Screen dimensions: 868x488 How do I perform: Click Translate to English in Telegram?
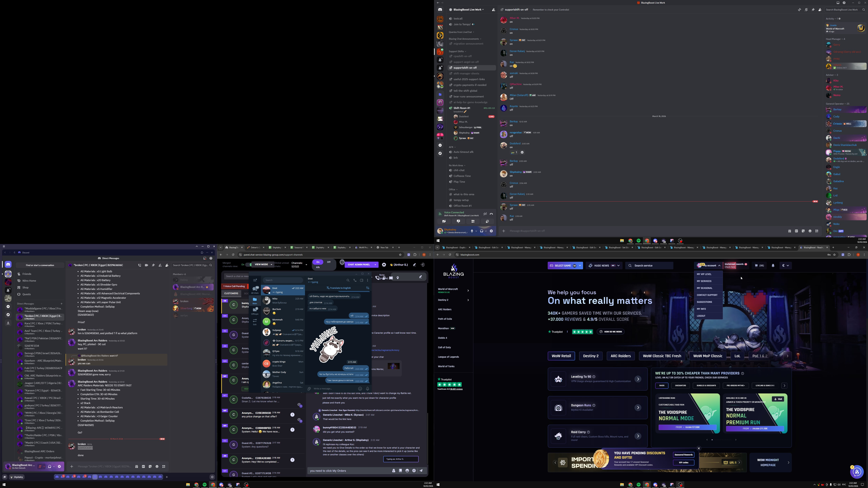pos(339,288)
